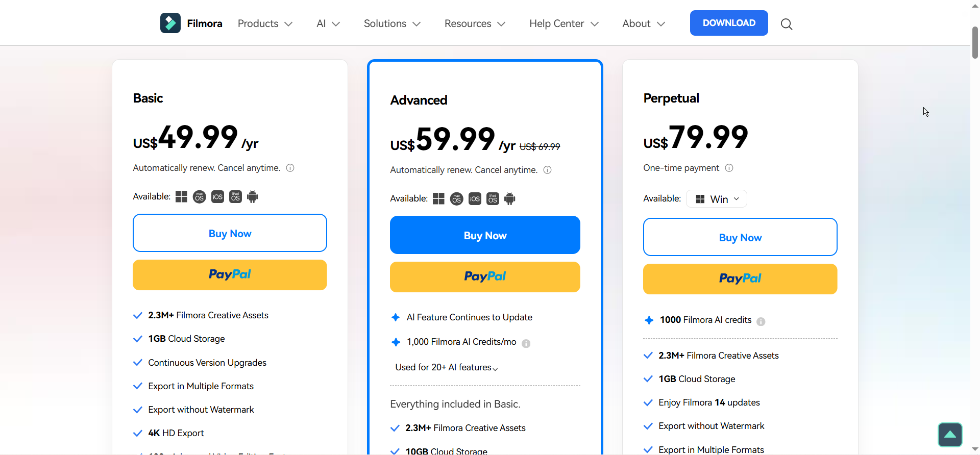Expand the Products menu
980x455 pixels.
(x=265, y=23)
